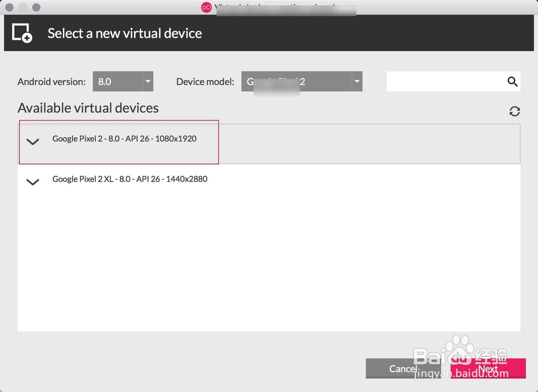Close the window with the title bar close button
The image size is (538, 392).
pyautogui.click(x=9, y=7)
